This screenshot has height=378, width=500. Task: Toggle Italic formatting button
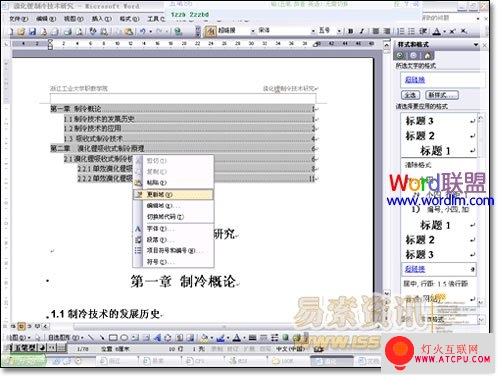click(362, 31)
